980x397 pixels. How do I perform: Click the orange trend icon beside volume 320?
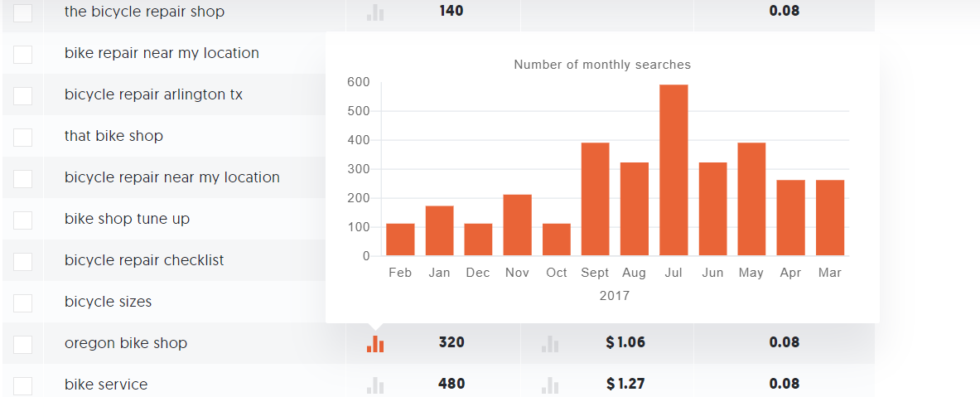[x=375, y=344]
